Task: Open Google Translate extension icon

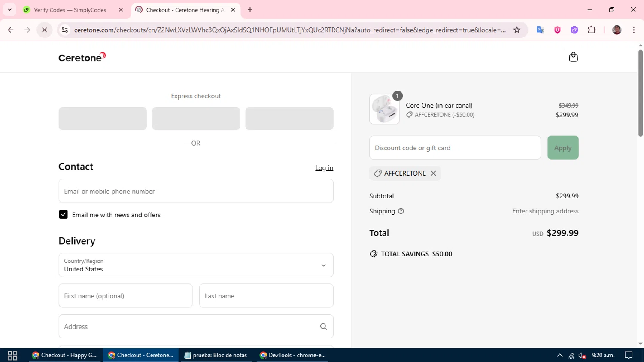Action: point(540,30)
